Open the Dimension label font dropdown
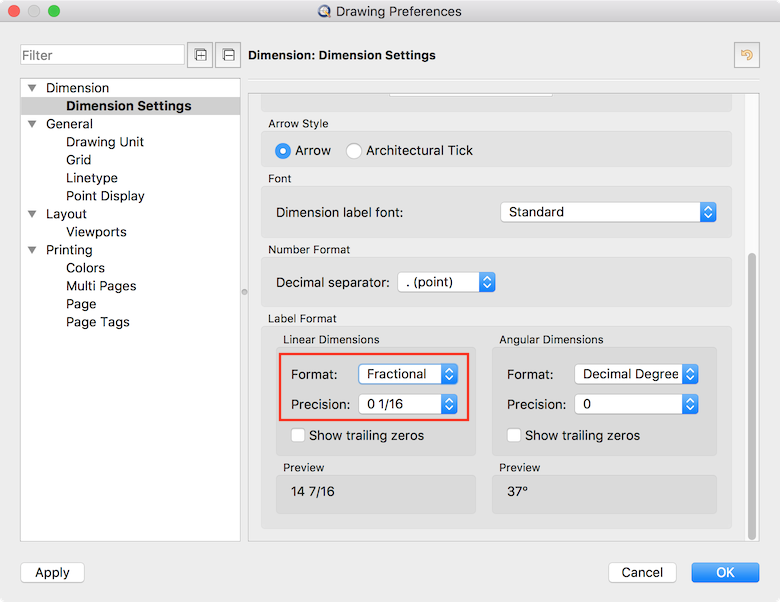780x602 pixels. click(x=608, y=212)
